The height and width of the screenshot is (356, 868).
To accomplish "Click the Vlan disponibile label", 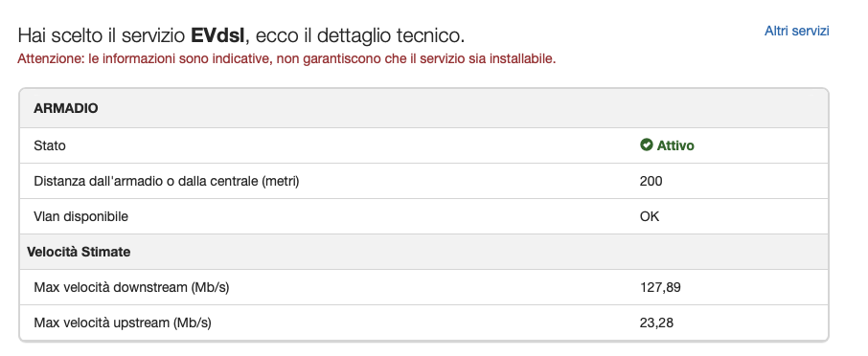I will pos(80,216).
